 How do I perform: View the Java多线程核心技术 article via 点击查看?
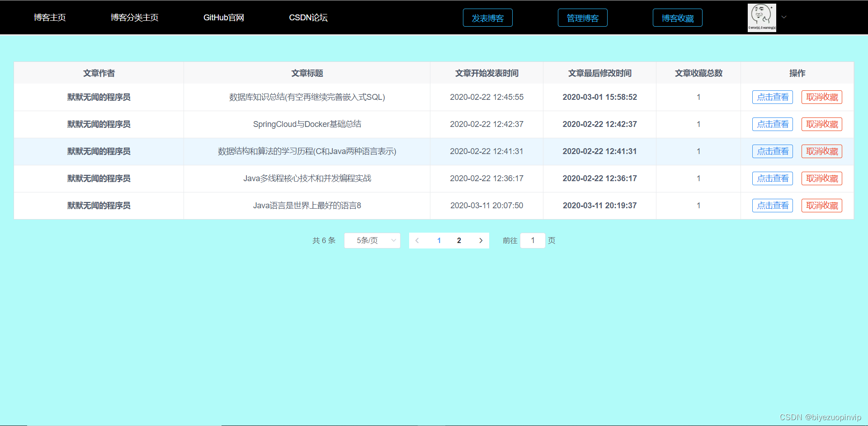tap(773, 178)
